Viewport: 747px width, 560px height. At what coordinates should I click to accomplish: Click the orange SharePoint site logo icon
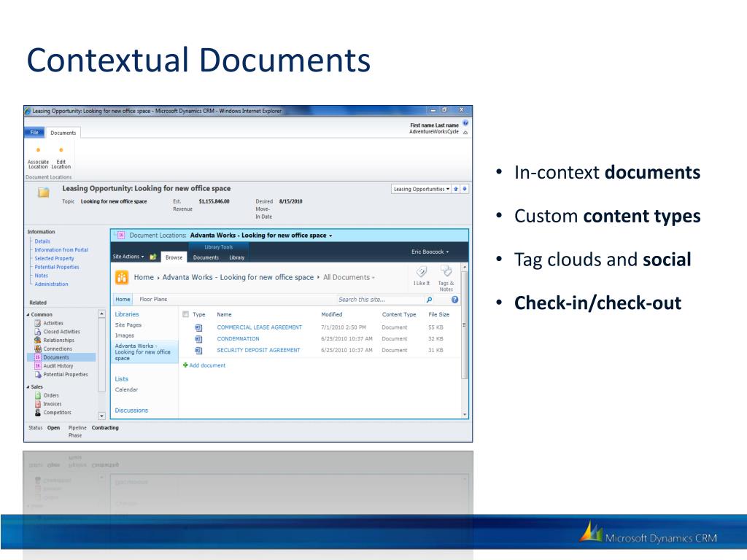pyautogui.click(x=122, y=278)
